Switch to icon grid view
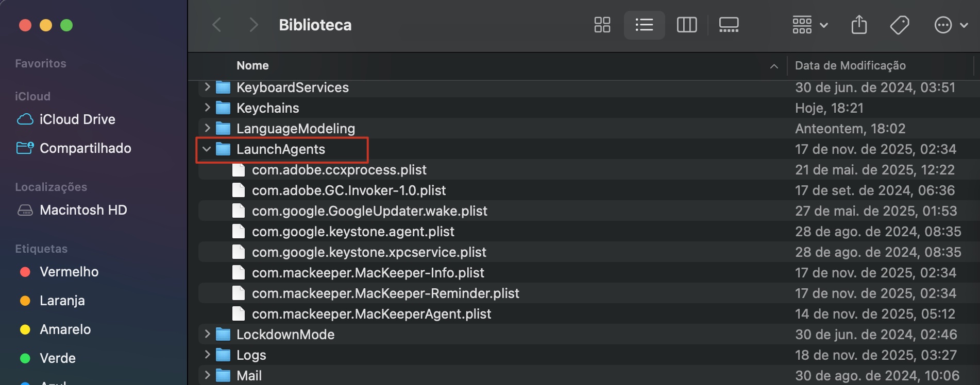980x385 pixels. (x=602, y=25)
